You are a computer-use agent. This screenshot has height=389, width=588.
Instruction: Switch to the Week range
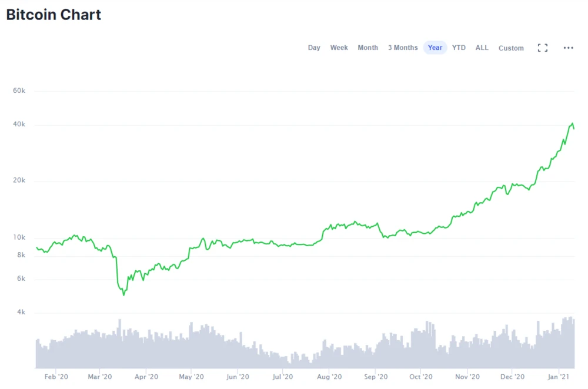(339, 48)
